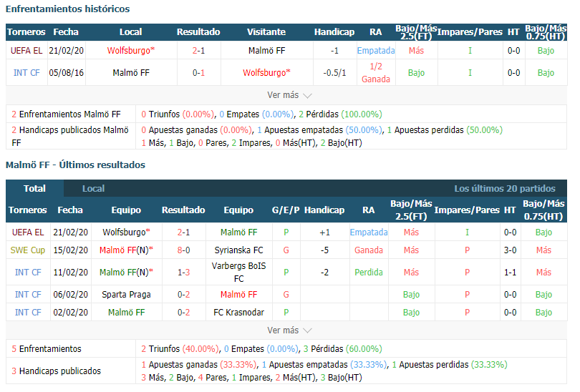The height and width of the screenshot is (392, 580).
Task: Click the 0-1 result dated 05/08/16
Action: pos(198,73)
